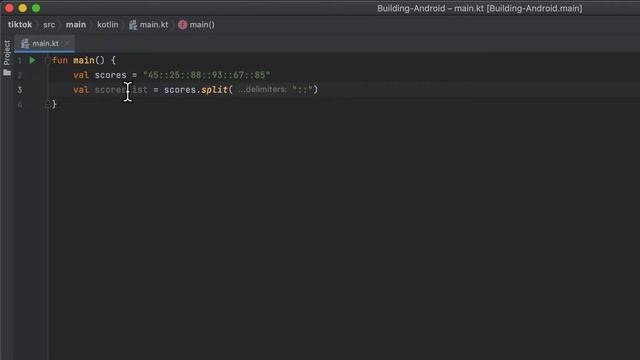Click the Kotlin icon on main.kt tab
640x360 pixels.
[x=25, y=43]
